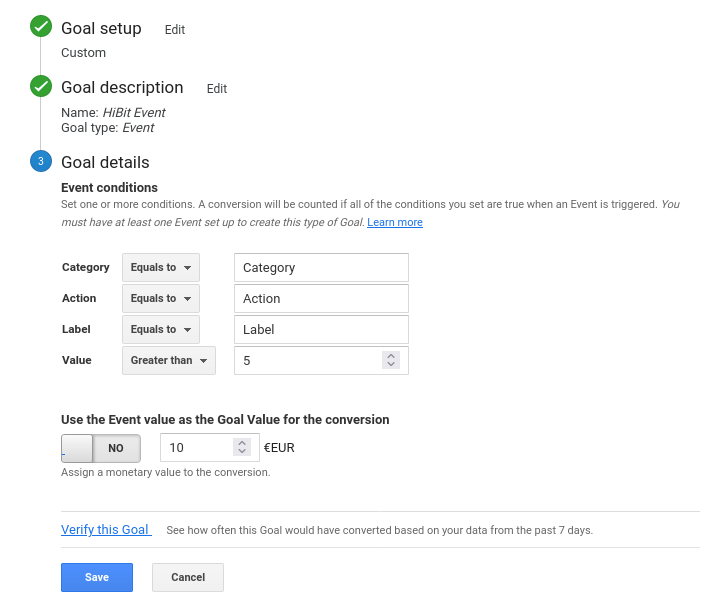Decrease the goal monetary value using down arrow
This screenshot has width=710, height=599.
240,453
